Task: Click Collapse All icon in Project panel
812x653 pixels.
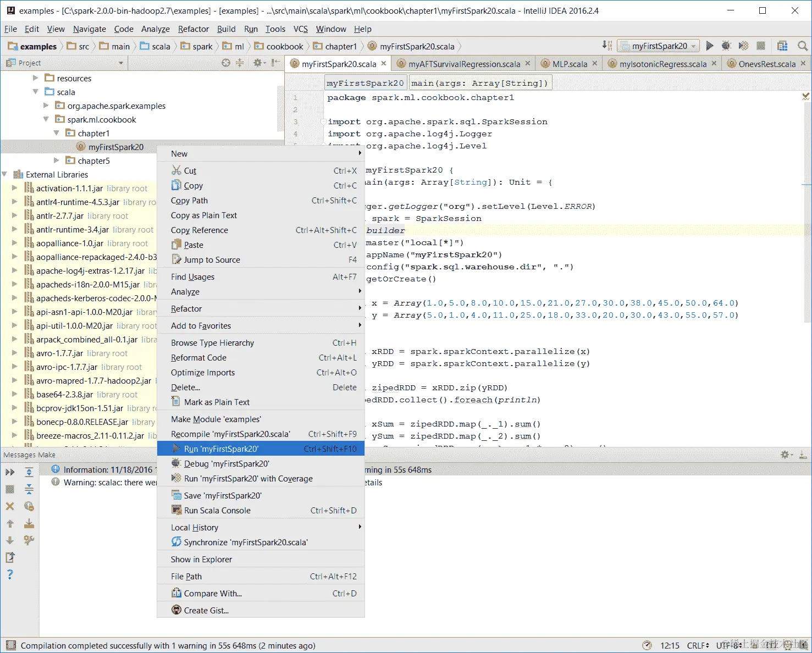Action: [x=240, y=63]
